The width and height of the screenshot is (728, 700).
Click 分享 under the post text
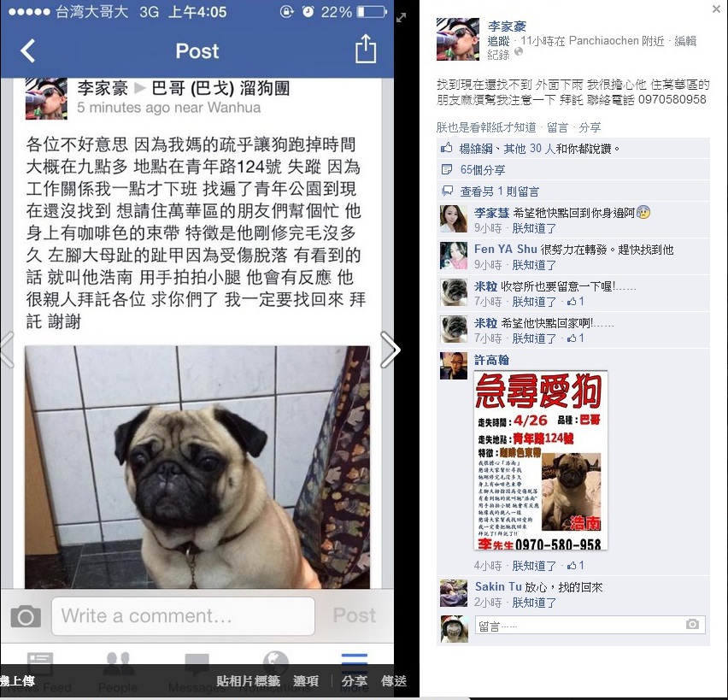pyautogui.click(x=590, y=127)
